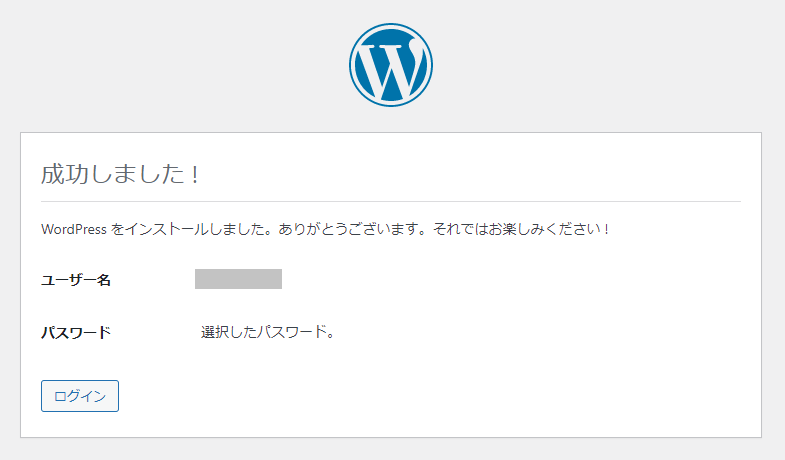Click the word WordPress in the message
Screen dimensions: 785x460
pyautogui.click(x=74, y=229)
